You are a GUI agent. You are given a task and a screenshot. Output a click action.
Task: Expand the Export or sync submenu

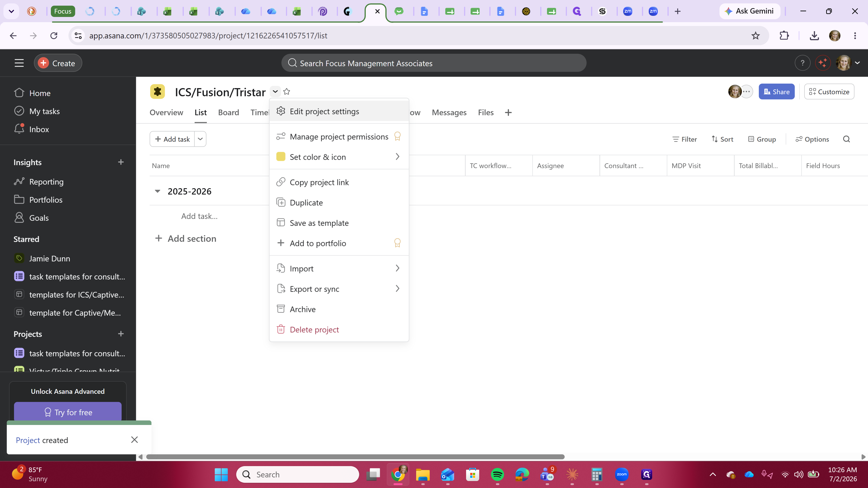pyautogui.click(x=339, y=289)
